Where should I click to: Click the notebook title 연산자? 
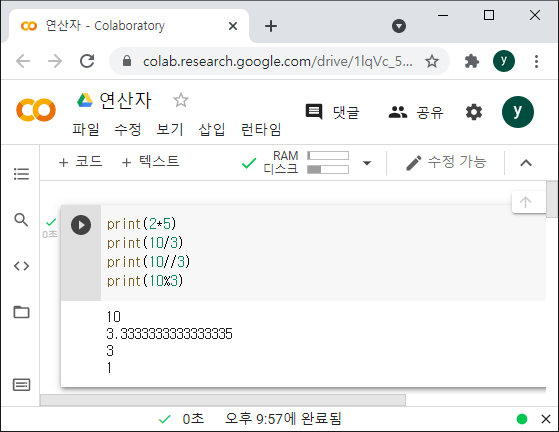click(x=125, y=100)
